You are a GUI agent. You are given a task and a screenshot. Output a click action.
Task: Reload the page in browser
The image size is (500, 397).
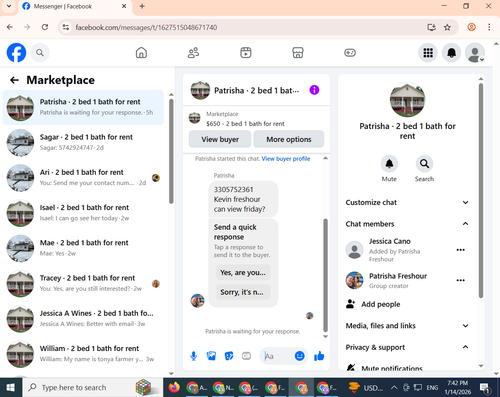[x=45, y=27]
